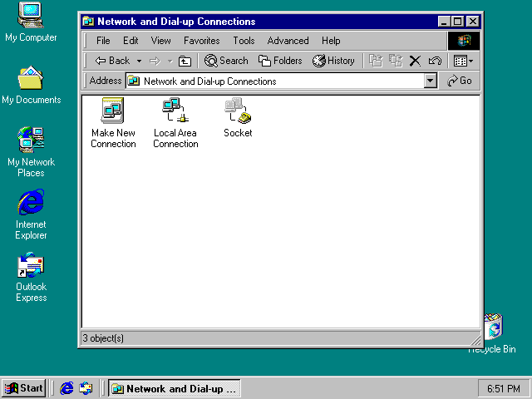Select the Internet Explorer desktop icon
Screen dimensions: 532x399
31,214
